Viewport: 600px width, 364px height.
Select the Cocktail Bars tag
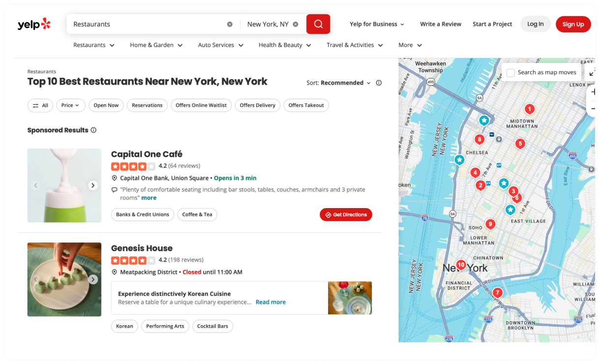212,326
